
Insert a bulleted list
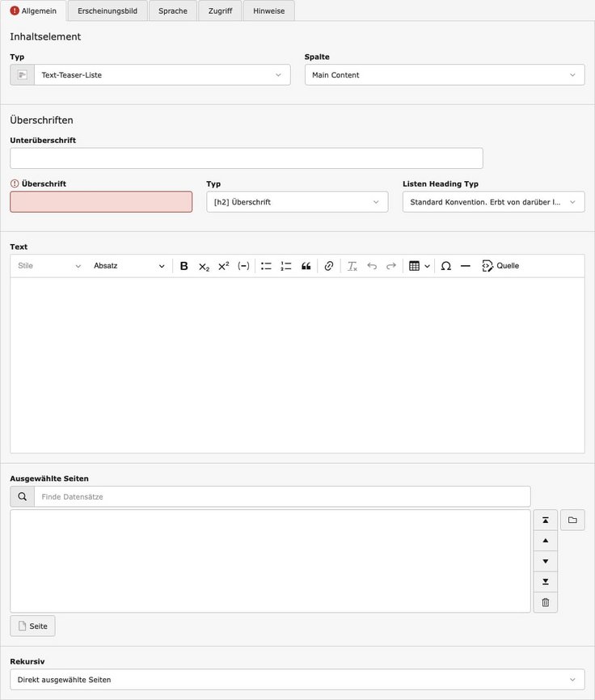pyautogui.click(x=266, y=266)
